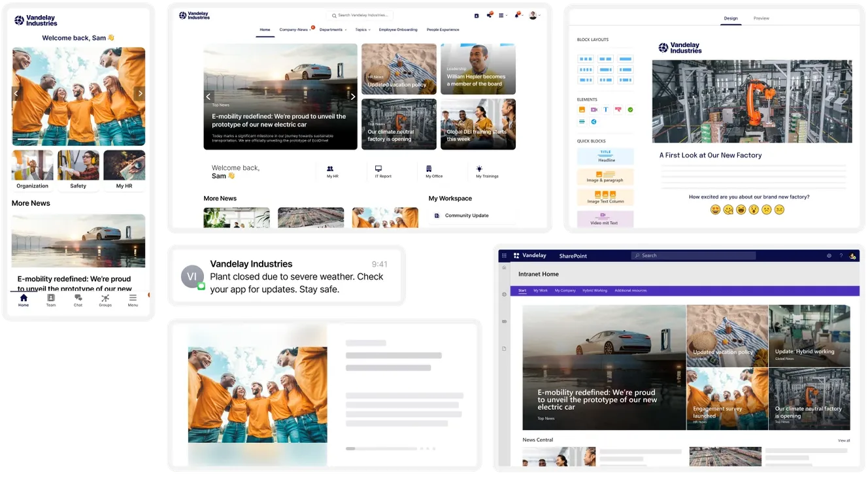Select the Text element icon under Elements

click(606, 110)
